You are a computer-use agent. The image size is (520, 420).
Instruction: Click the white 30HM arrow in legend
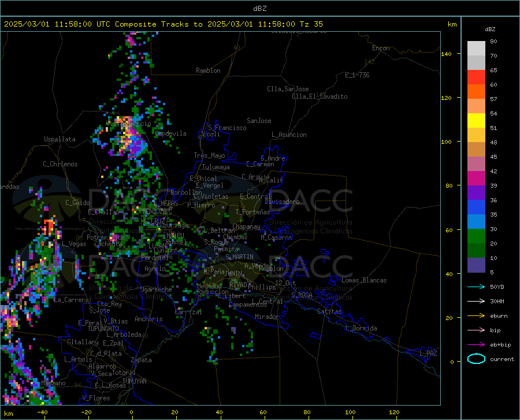476,301
